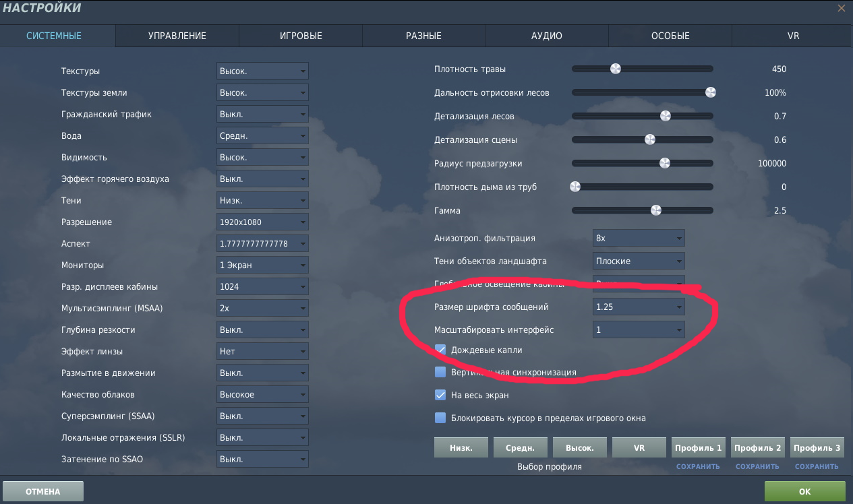Adjust the Детализация сцены slider
The image size is (853, 504).
click(x=642, y=139)
